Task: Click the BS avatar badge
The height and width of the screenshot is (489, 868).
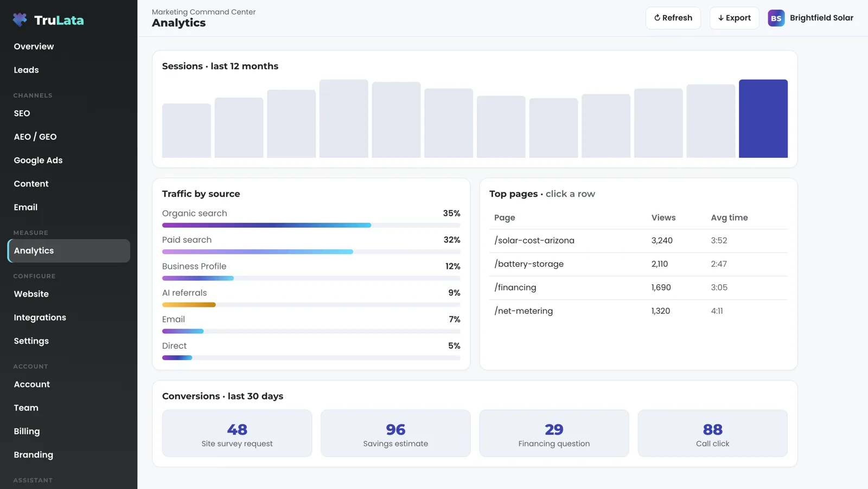Action: [776, 18]
